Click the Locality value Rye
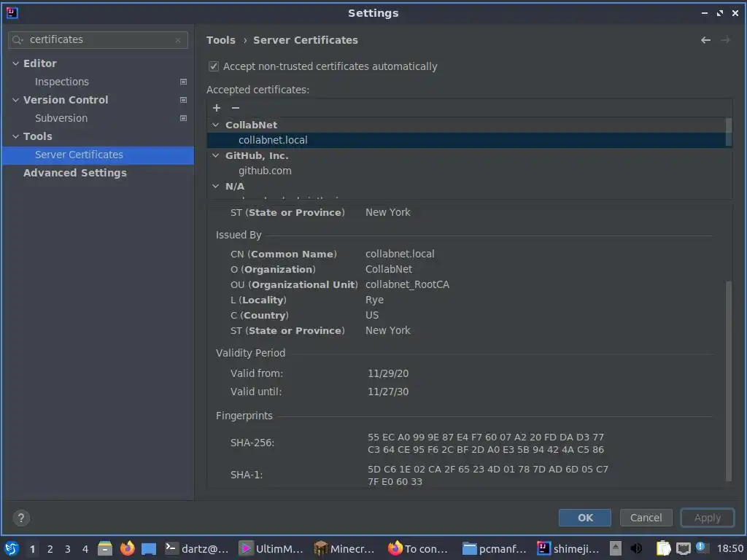This screenshot has height=560, width=747. [x=374, y=300]
